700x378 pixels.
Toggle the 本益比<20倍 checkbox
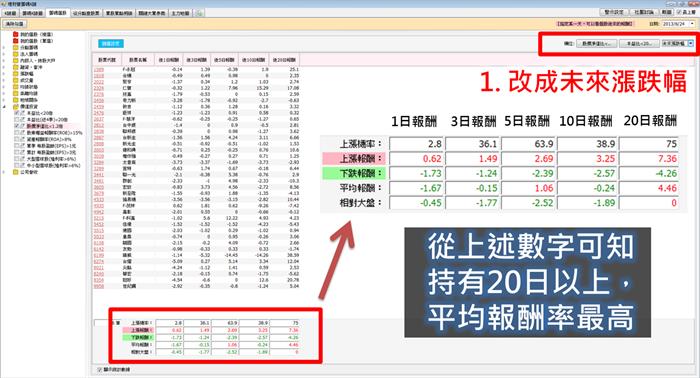[x=17, y=113]
